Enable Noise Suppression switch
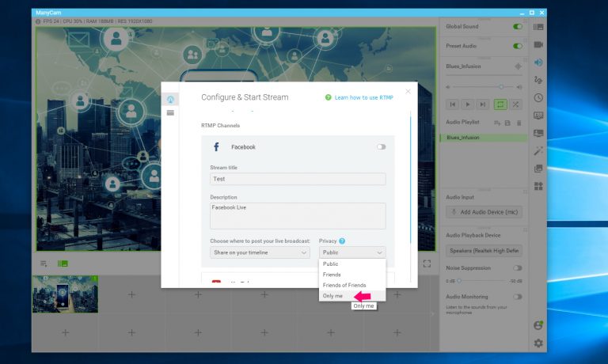The height and width of the screenshot is (364, 608). pos(517,268)
